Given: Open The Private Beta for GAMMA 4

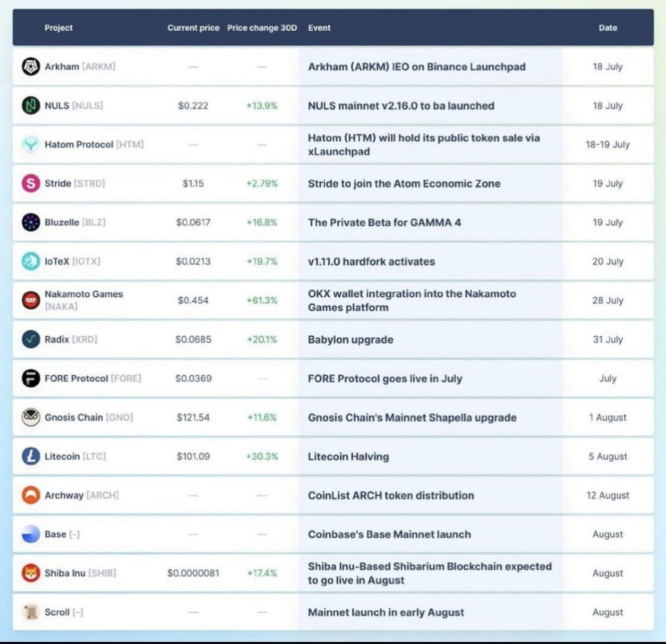Looking at the screenshot, I should click(x=385, y=222).
